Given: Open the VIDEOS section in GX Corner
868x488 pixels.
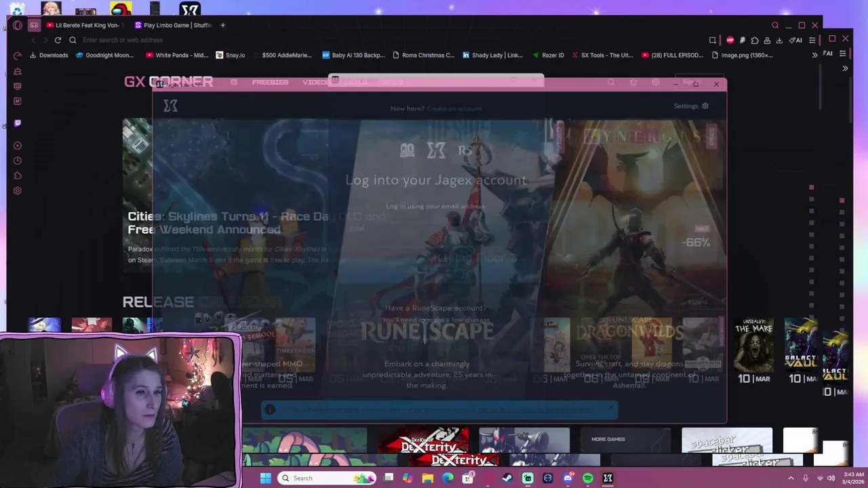Looking at the screenshot, I should [315, 82].
